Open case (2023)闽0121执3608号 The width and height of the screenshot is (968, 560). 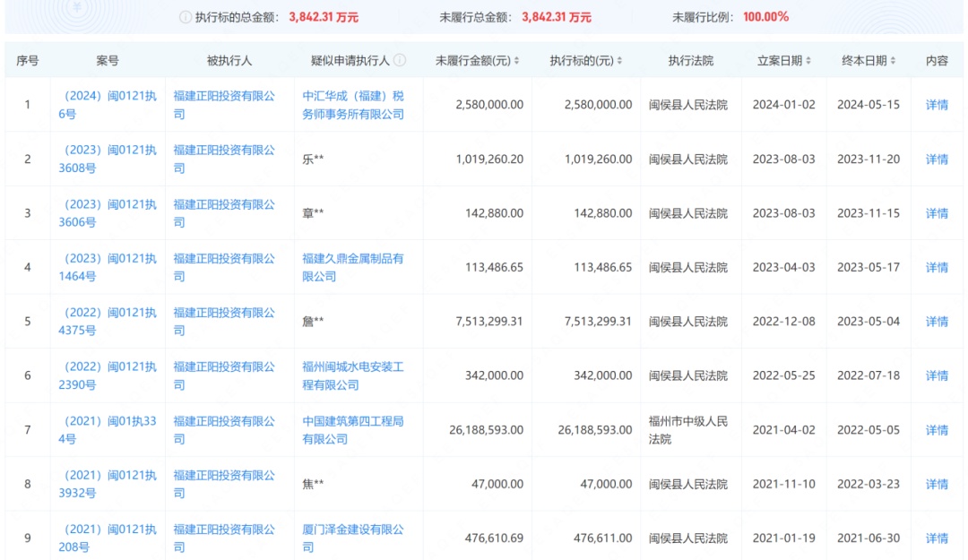pyautogui.click(x=108, y=159)
